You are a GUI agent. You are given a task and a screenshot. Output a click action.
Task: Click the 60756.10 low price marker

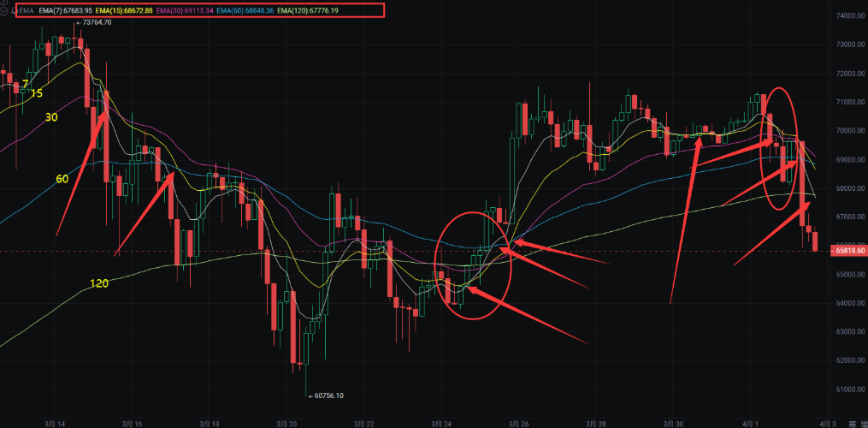click(326, 395)
